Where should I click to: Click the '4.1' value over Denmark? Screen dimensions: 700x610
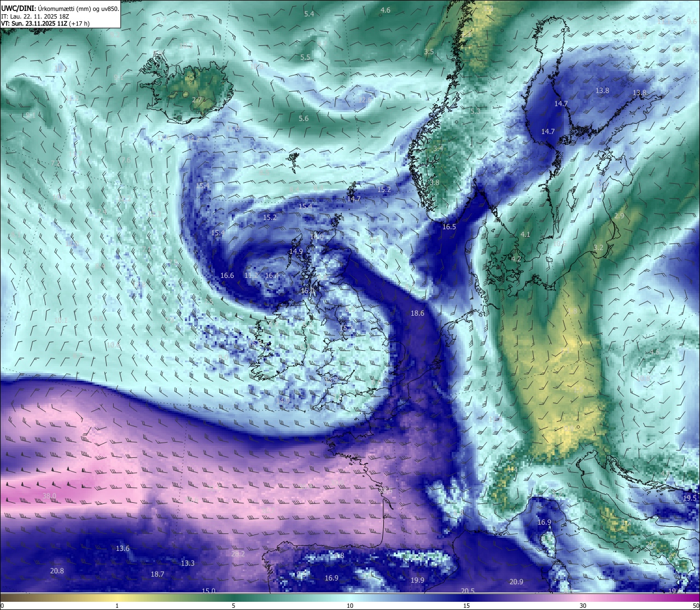tap(525, 234)
